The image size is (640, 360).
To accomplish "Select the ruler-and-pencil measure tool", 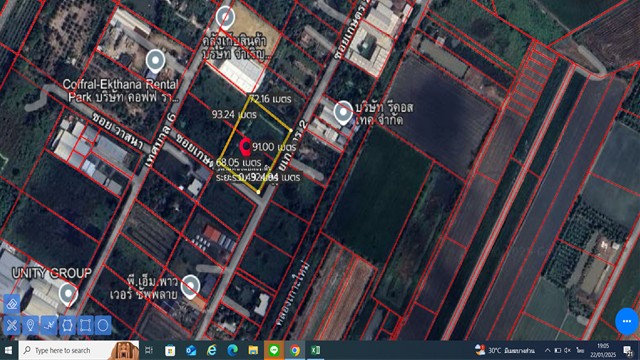I will [x=12, y=325].
